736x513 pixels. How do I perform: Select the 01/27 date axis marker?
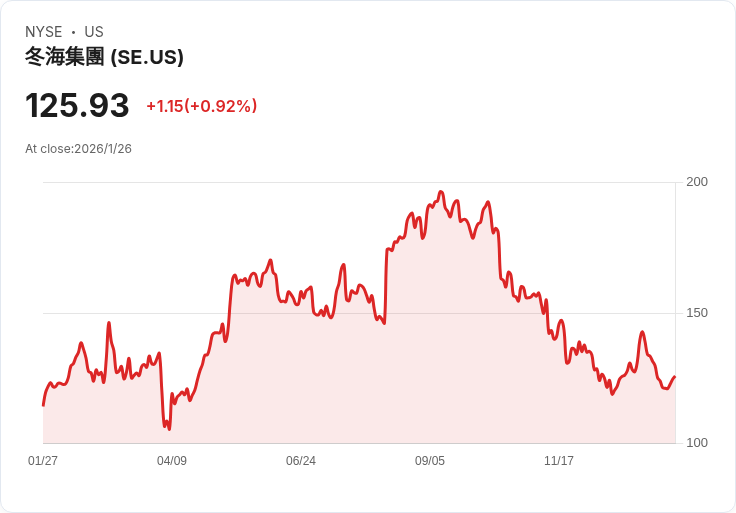tap(43, 461)
